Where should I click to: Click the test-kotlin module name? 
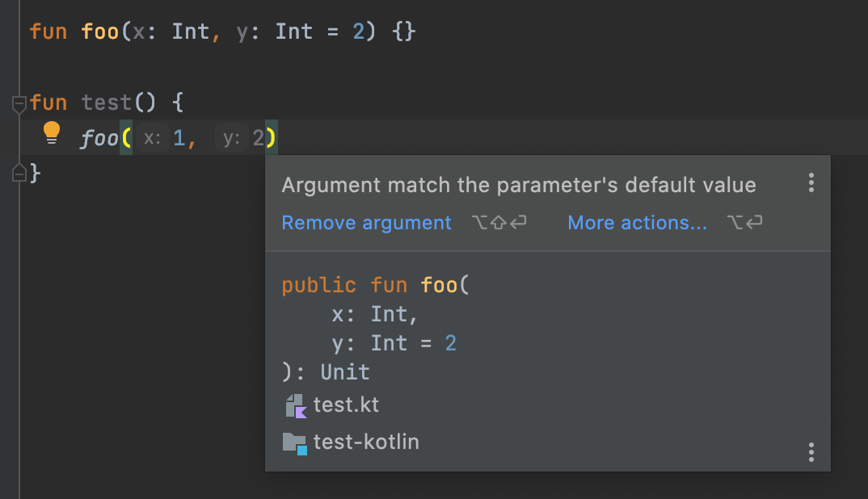tap(366, 442)
